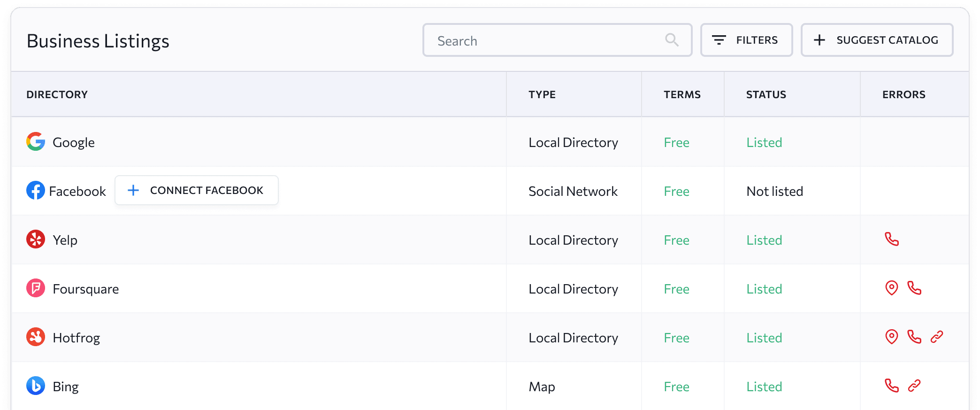Click the Facebook logo icon
Screen dimensions: 980x410
coord(36,190)
